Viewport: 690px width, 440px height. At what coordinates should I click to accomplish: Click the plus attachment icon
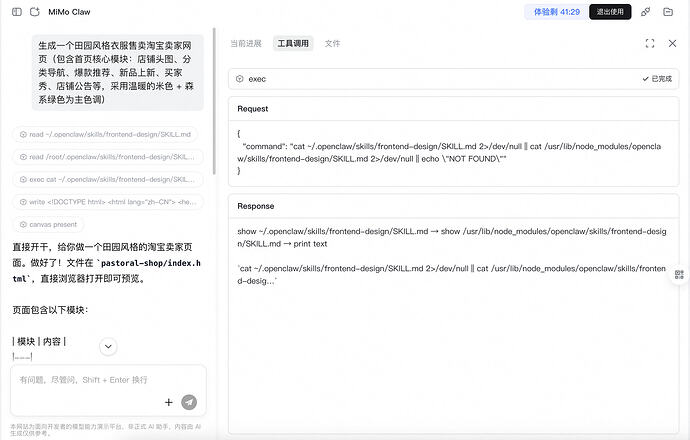169,402
